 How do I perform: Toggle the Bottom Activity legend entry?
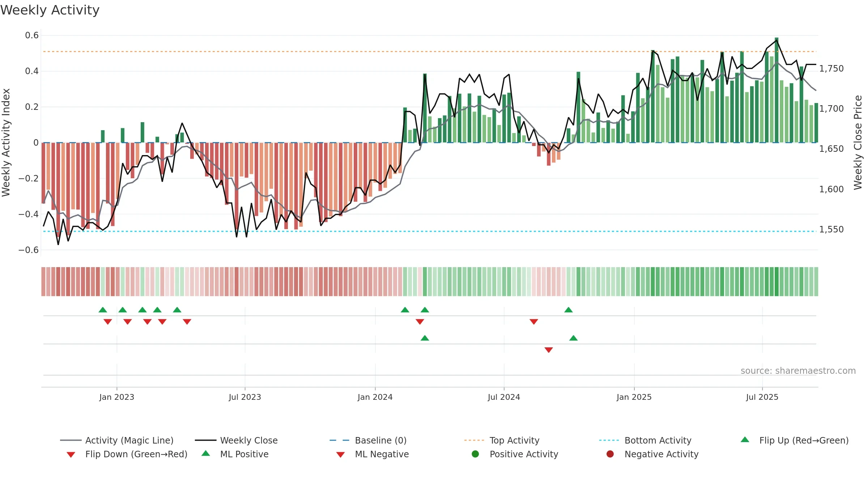645,440
